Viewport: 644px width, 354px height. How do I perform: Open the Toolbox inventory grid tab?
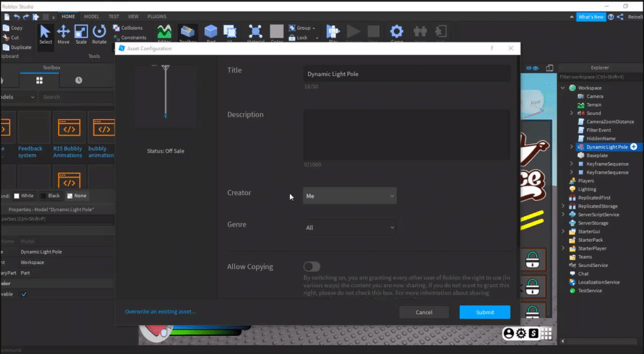tap(39, 80)
